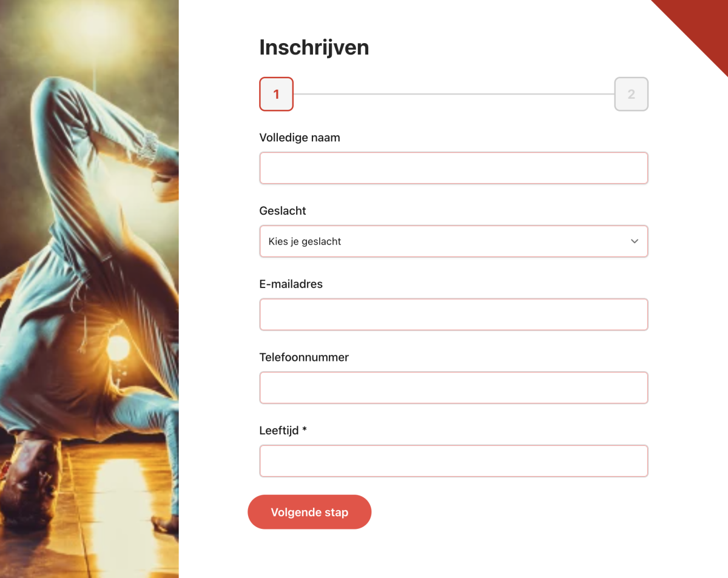Click the Inschrijven heading
This screenshot has height=578, width=728.
[x=314, y=47]
